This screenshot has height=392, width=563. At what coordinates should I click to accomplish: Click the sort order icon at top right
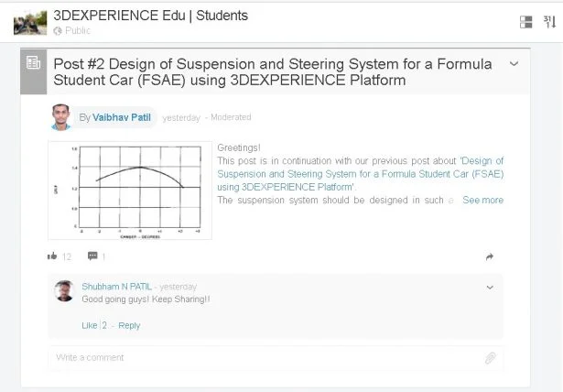[x=549, y=22]
